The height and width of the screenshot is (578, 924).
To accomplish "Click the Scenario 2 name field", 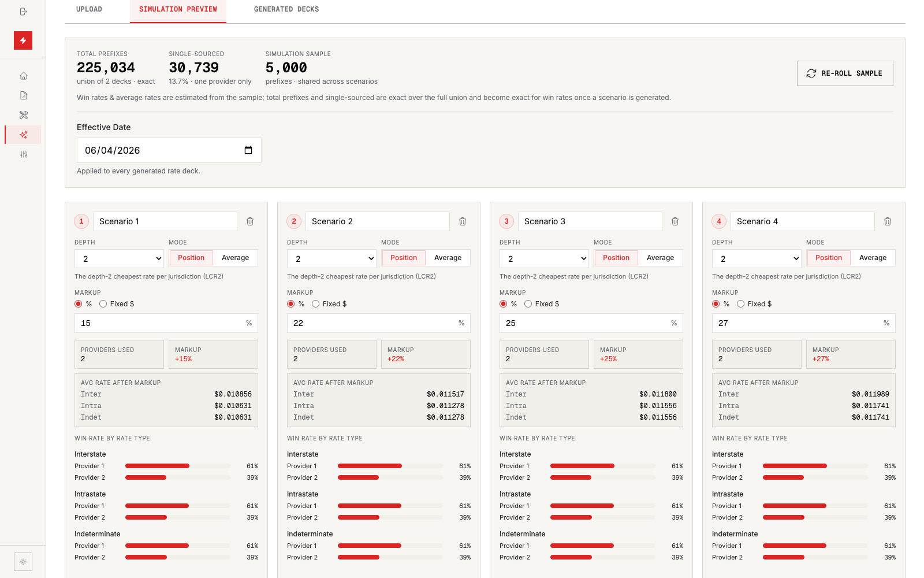I will 378,221.
